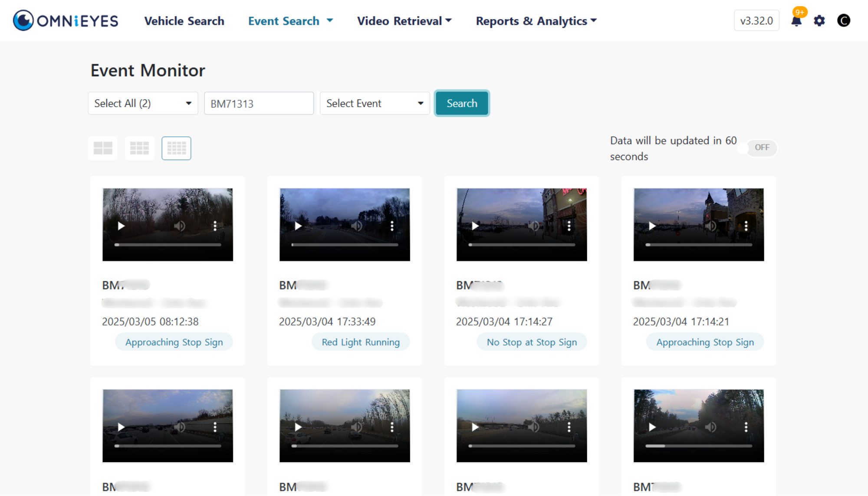The width and height of the screenshot is (868, 496).
Task: Open the settings gear icon
Action: pos(819,21)
